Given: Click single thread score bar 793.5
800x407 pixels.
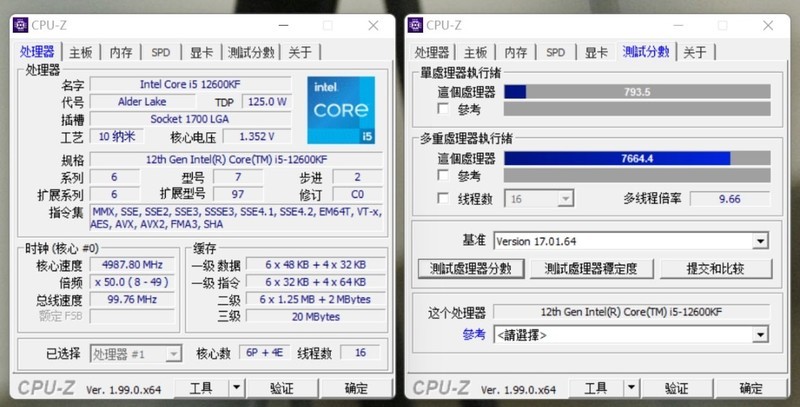Looking at the screenshot, I should [637, 92].
